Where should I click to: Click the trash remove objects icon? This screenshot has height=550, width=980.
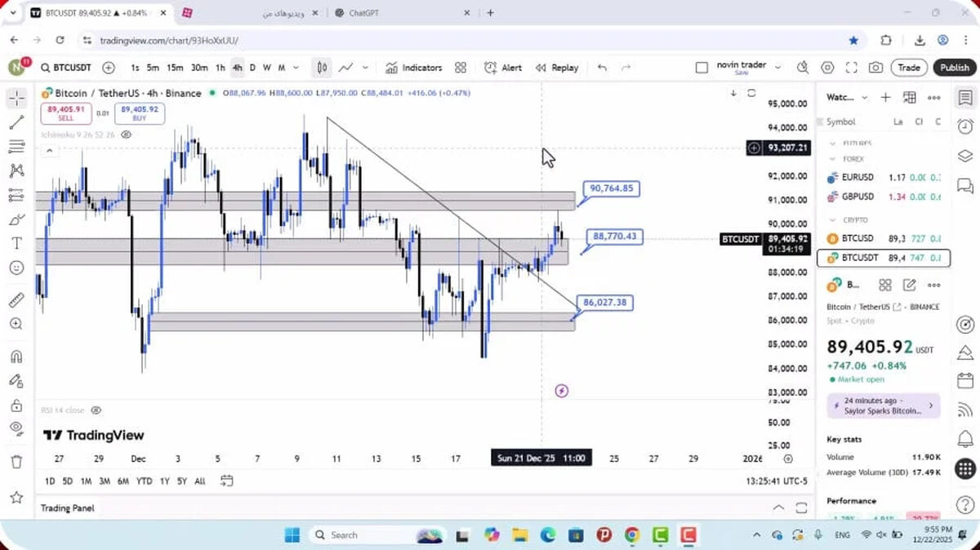(x=16, y=462)
